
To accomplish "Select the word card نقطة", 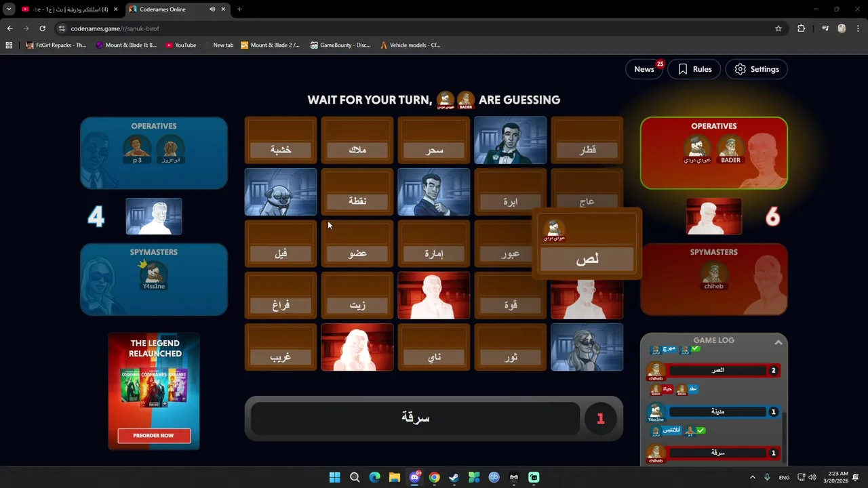I will tap(357, 192).
